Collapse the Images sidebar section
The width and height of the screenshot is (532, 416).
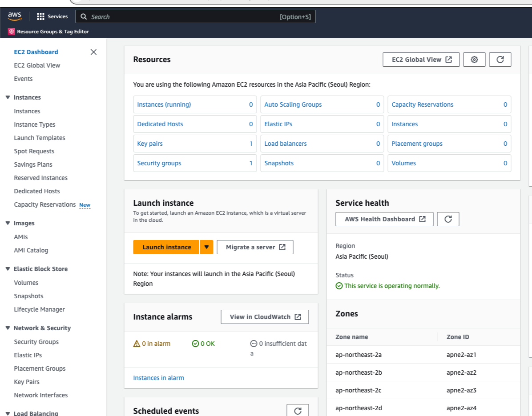tap(8, 223)
